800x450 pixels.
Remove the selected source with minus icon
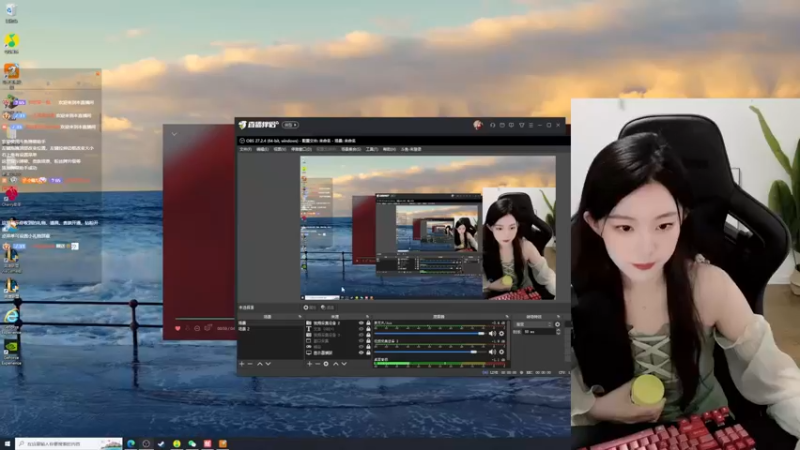pos(318,364)
